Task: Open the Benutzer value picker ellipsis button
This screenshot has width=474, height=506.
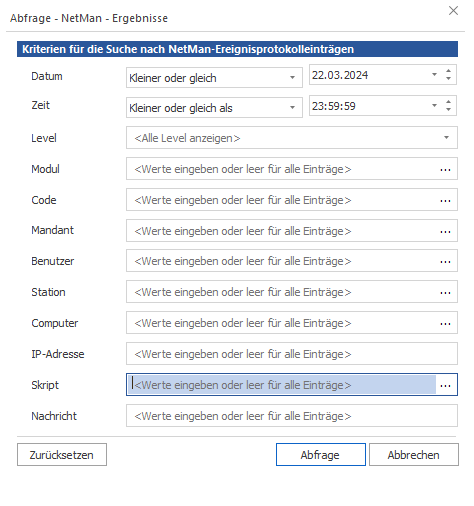Action: 445,262
